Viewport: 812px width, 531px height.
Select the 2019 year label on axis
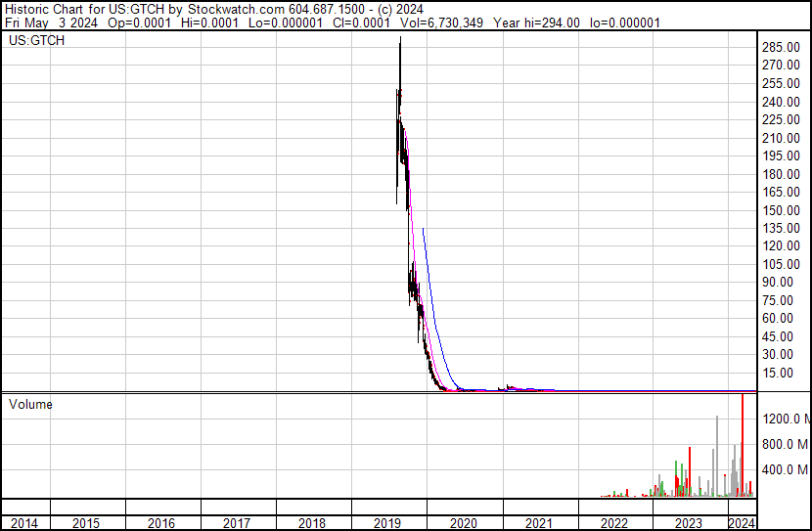pos(387,523)
